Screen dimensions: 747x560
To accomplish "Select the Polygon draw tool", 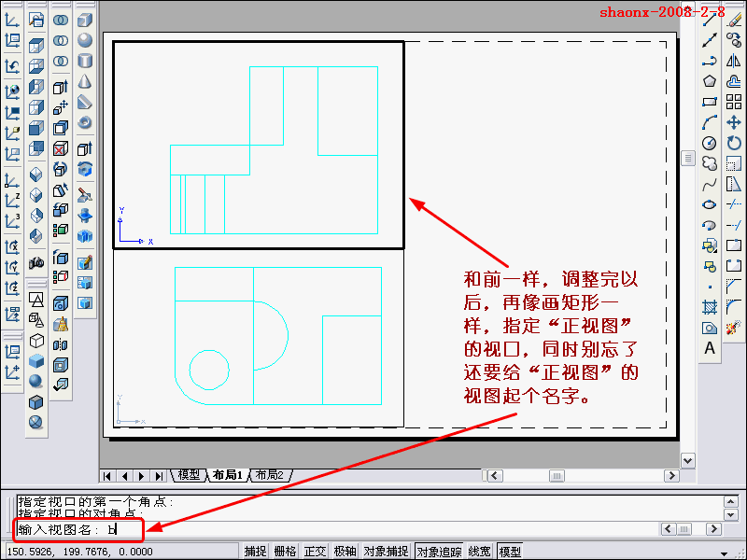I will click(710, 81).
